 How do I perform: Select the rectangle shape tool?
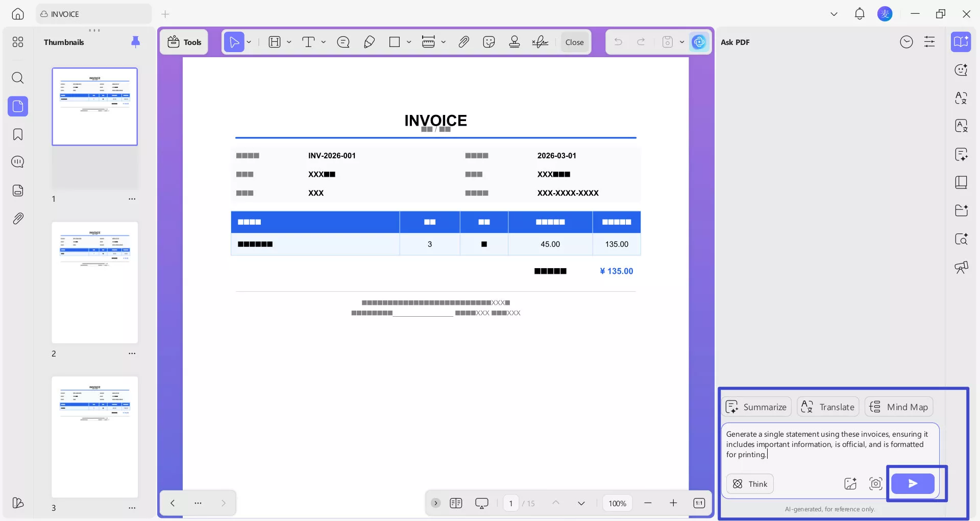[395, 42]
